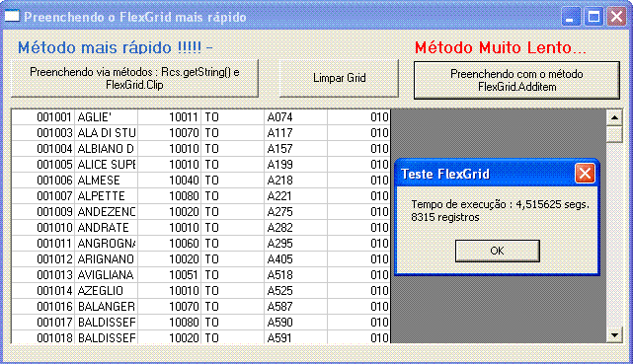Click the 'Método mais rápido !!!!! -' label
The image size is (633, 364).
click(x=116, y=47)
